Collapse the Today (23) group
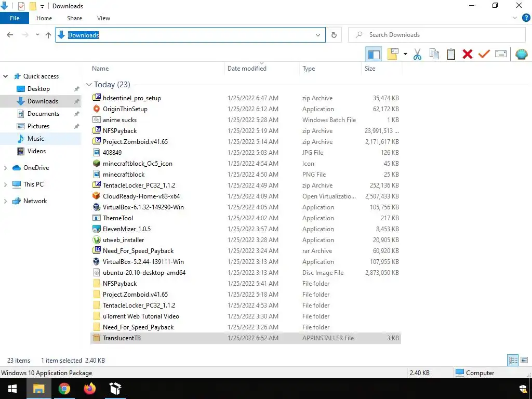The height and width of the screenshot is (399, 532). (x=89, y=85)
